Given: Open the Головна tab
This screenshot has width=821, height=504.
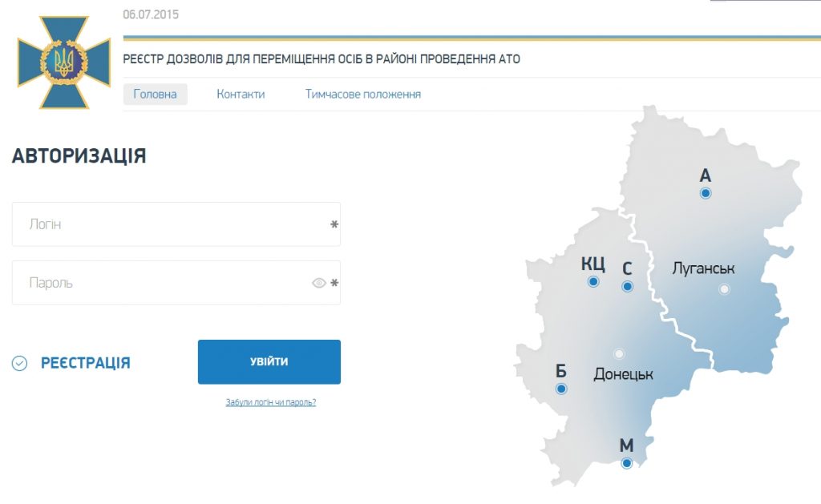Looking at the screenshot, I should pyautogui.click(x=155, y=95).
